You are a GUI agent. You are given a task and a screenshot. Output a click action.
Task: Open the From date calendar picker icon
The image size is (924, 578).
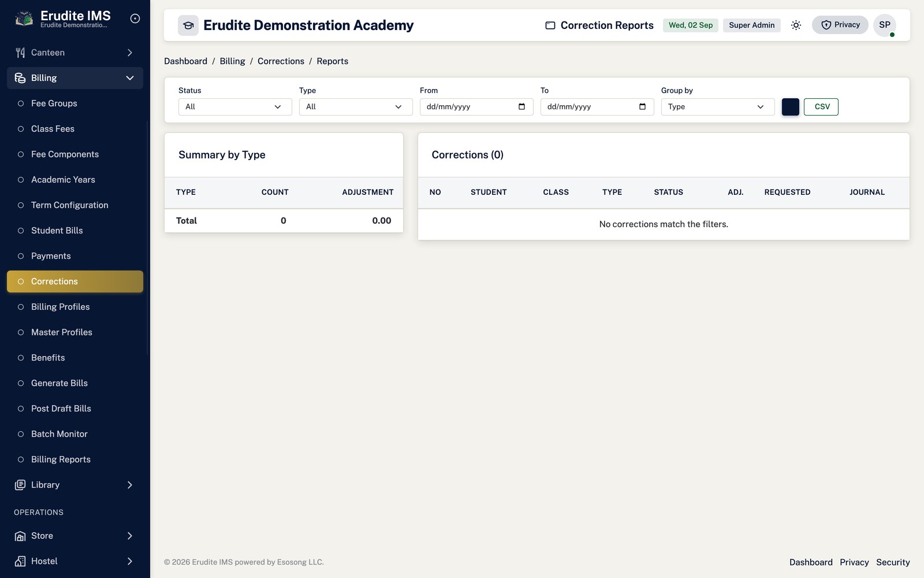click(521, 106)
